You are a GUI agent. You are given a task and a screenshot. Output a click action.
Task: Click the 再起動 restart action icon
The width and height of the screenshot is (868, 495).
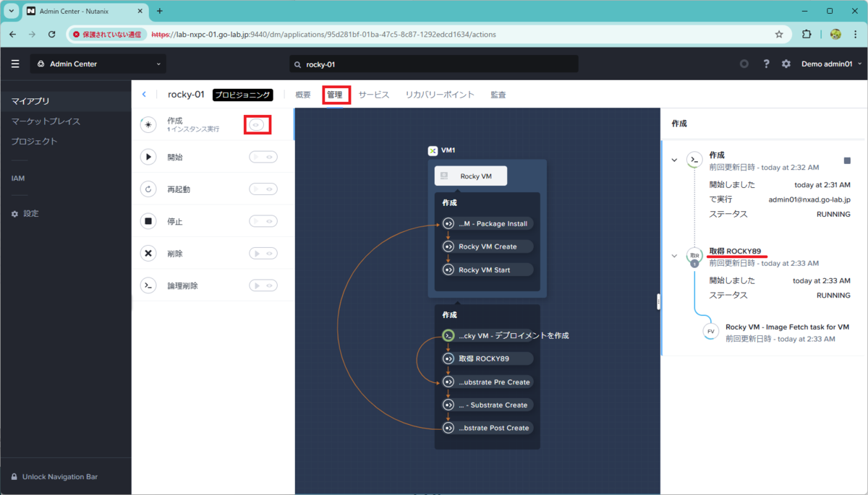point(148,189)
